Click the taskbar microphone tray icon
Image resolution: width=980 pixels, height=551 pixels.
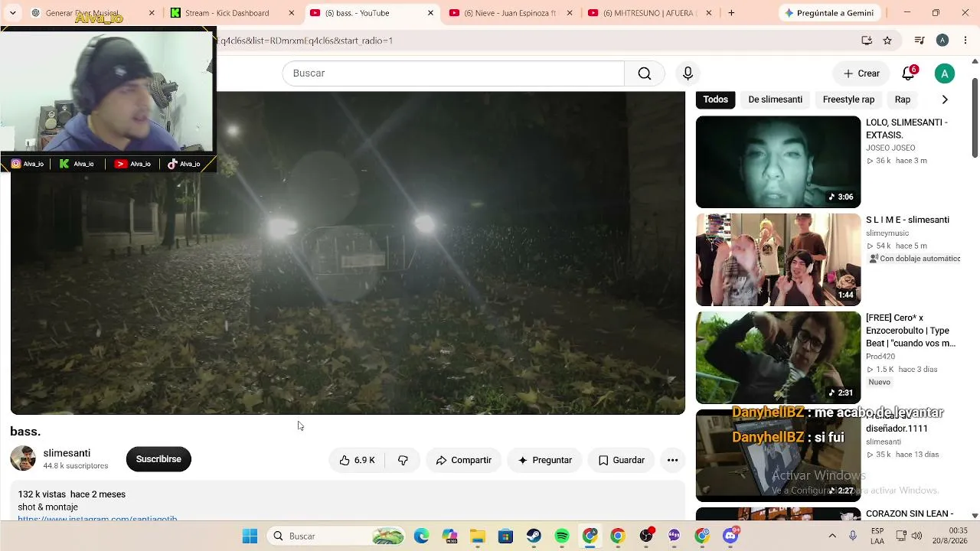click(853, 536)
